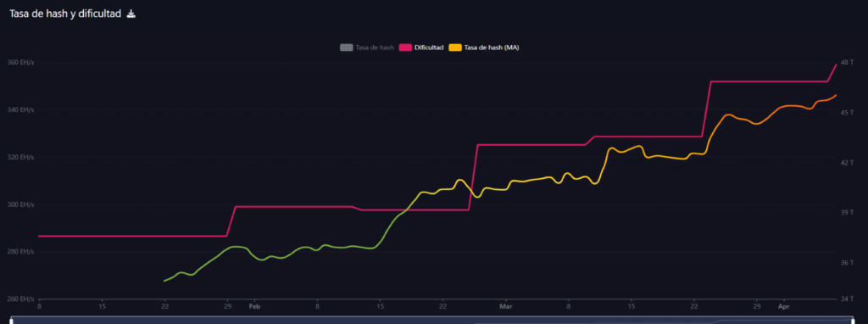Click the "Mar" date axis label
Image resolution: width=868 pixels, height=324 pixels.
coord(505,305)
